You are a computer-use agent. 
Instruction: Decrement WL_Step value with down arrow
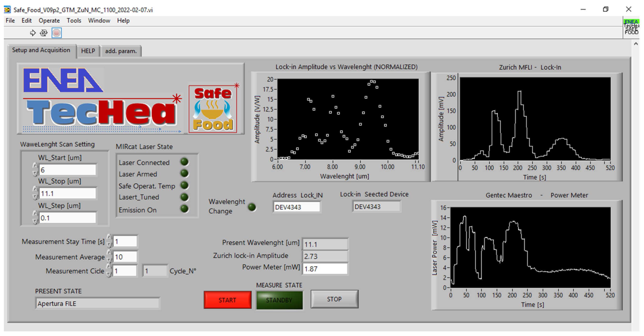pyautogui.click(x=35, y=221)
